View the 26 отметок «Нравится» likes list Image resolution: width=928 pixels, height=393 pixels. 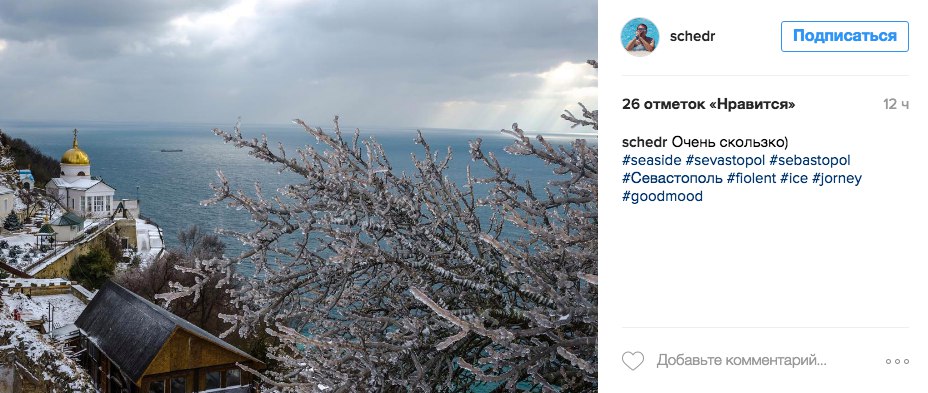[x=708, y=104]
